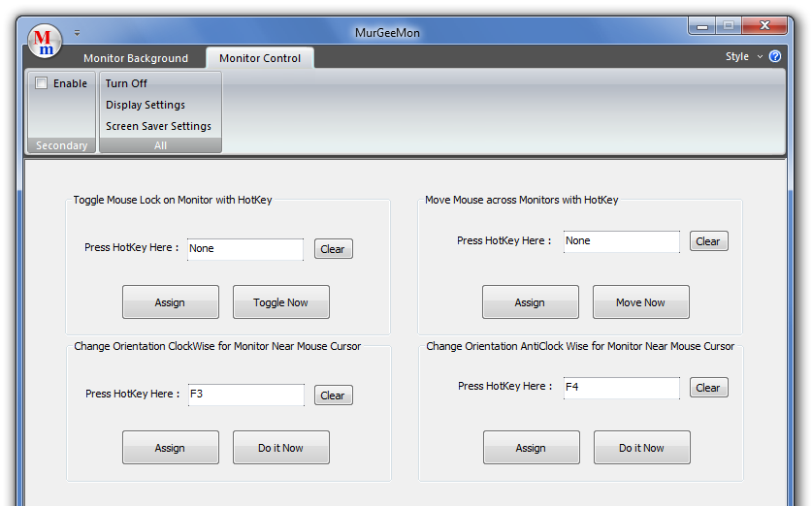Assign the Toggle Mouse Lock hotkey
812x506 pixels.
click(170, 302)
